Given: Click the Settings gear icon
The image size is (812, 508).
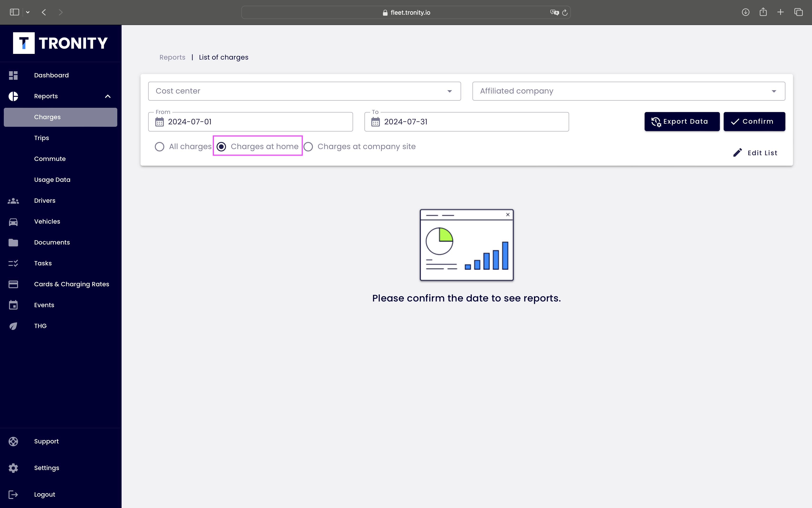Looking at the screenshot, I should coord(13,468).
